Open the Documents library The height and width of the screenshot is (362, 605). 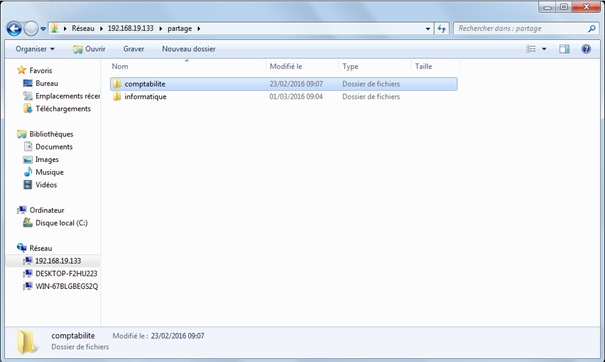[x=54, y=147]
